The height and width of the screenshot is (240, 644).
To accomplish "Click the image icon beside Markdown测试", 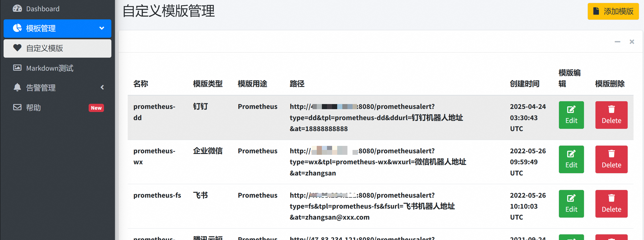I will coord(17,68).
